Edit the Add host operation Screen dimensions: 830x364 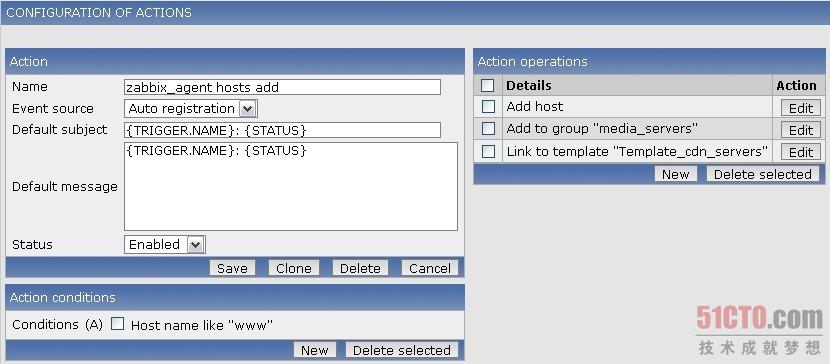click(800, 108)
